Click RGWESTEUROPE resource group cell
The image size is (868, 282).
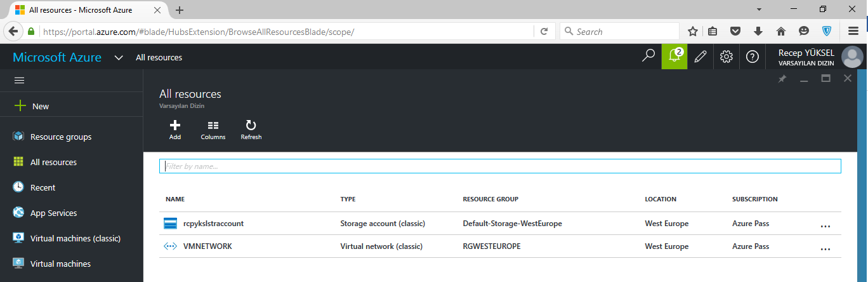coord(492,246)
